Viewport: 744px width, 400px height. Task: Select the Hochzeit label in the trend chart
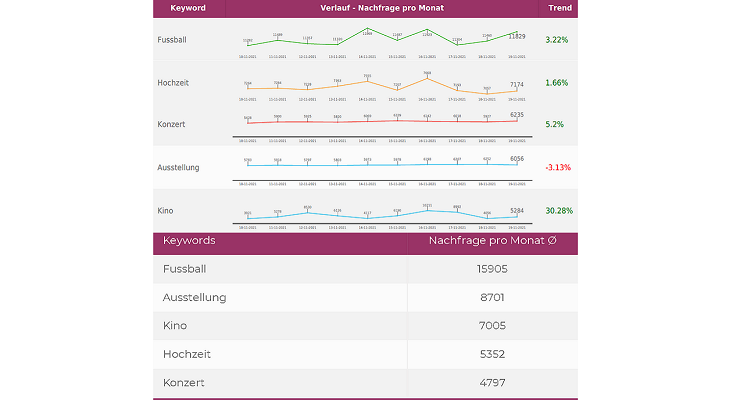[x=173, y=83]
